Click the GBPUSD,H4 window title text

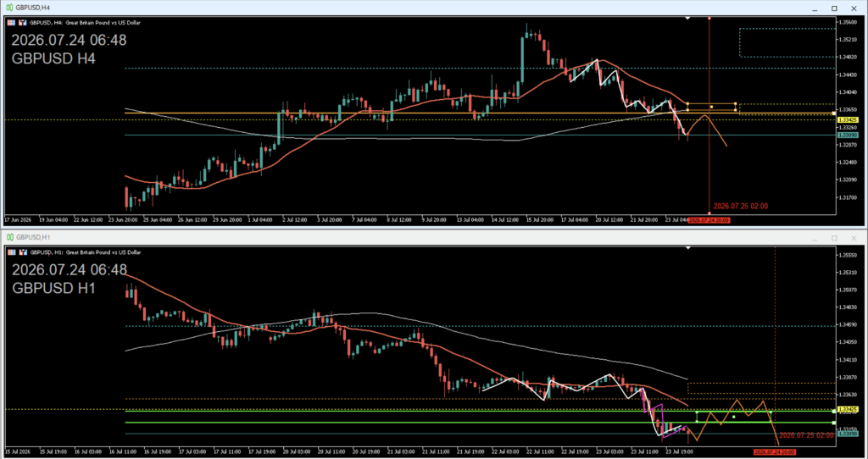33,8
